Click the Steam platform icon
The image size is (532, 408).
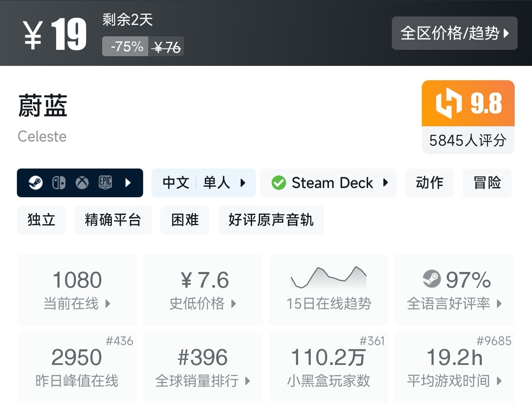[x=36, y=183]
